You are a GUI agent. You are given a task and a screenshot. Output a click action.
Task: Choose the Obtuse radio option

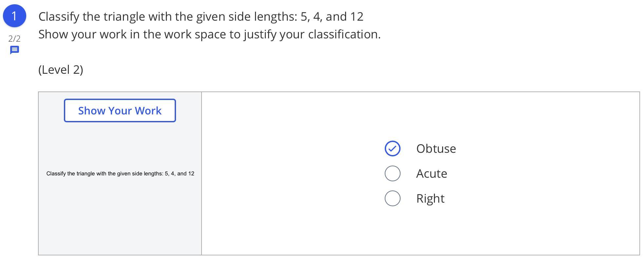(x=392, y=149)
